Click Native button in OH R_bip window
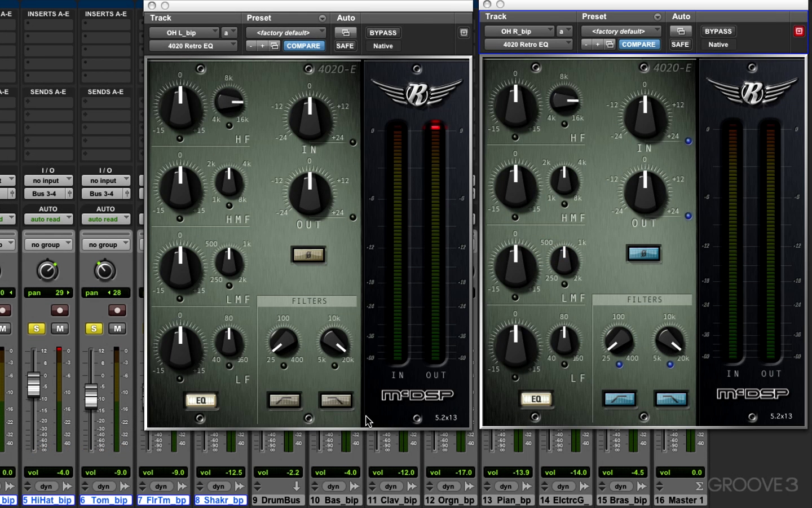 tap(718, 45)
